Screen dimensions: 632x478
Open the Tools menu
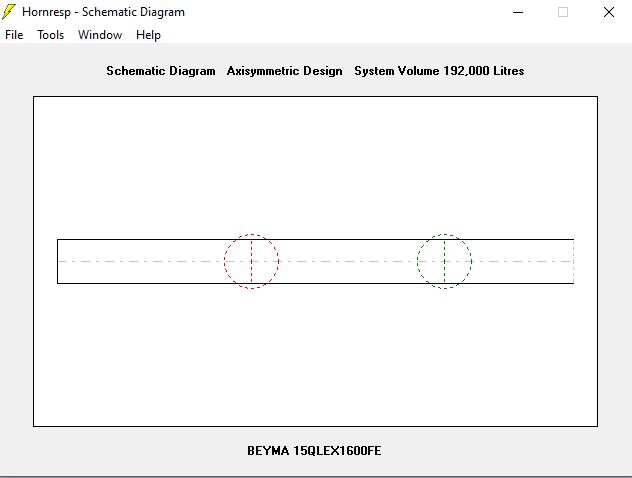[x=50, y=35]
